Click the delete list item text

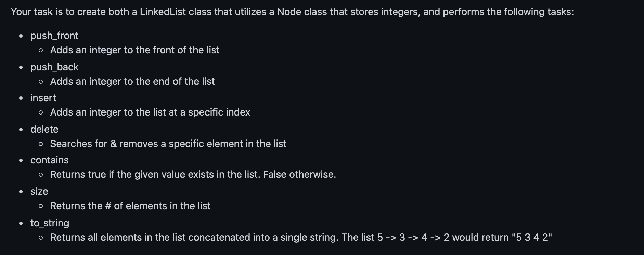pyautogui.click(x=44, y=129)
